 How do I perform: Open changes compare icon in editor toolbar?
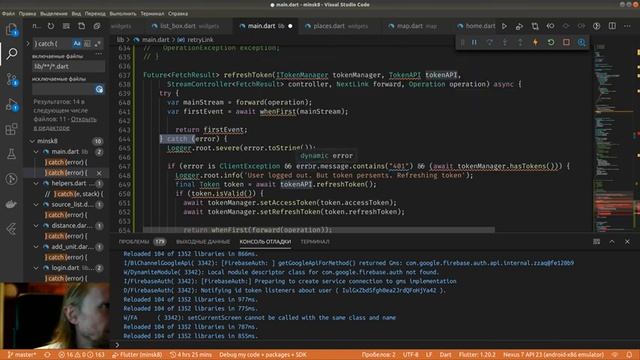pyautogui.click(x=535, y=26)
